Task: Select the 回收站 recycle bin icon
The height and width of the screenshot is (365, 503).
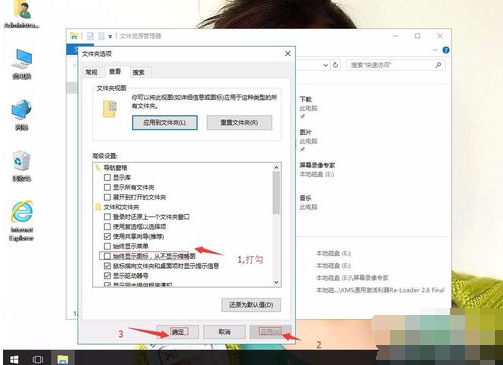Action: point(22,166)
